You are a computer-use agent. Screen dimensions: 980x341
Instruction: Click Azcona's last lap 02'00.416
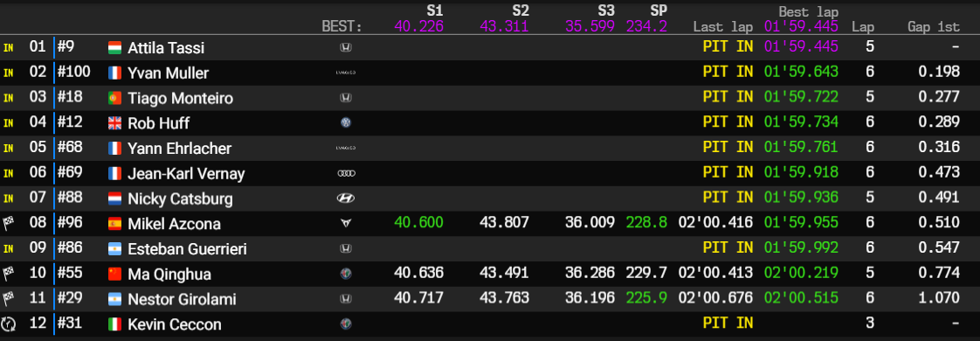pyautogui.click(x=715, y=223)
